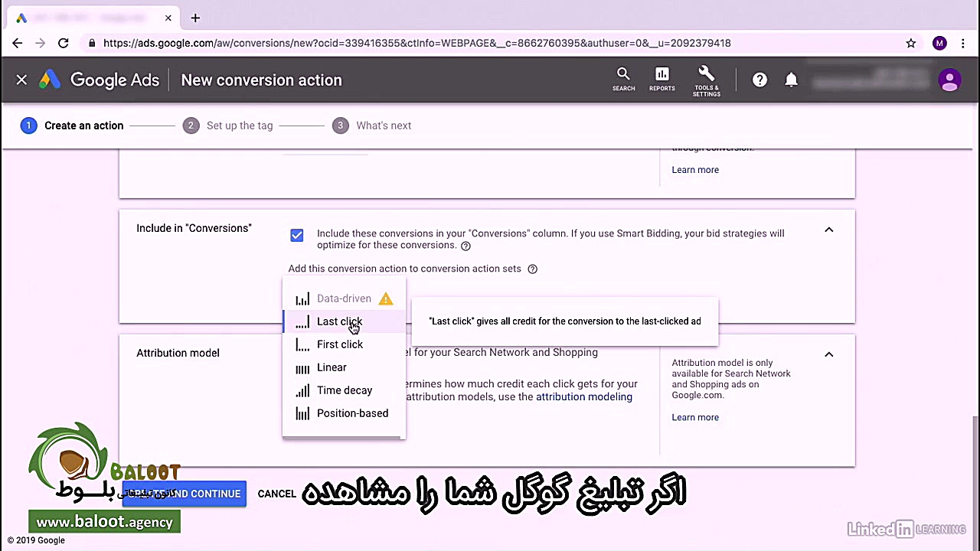Collapse the Attribution model section
980x551 pixels.
pos(828,354)
